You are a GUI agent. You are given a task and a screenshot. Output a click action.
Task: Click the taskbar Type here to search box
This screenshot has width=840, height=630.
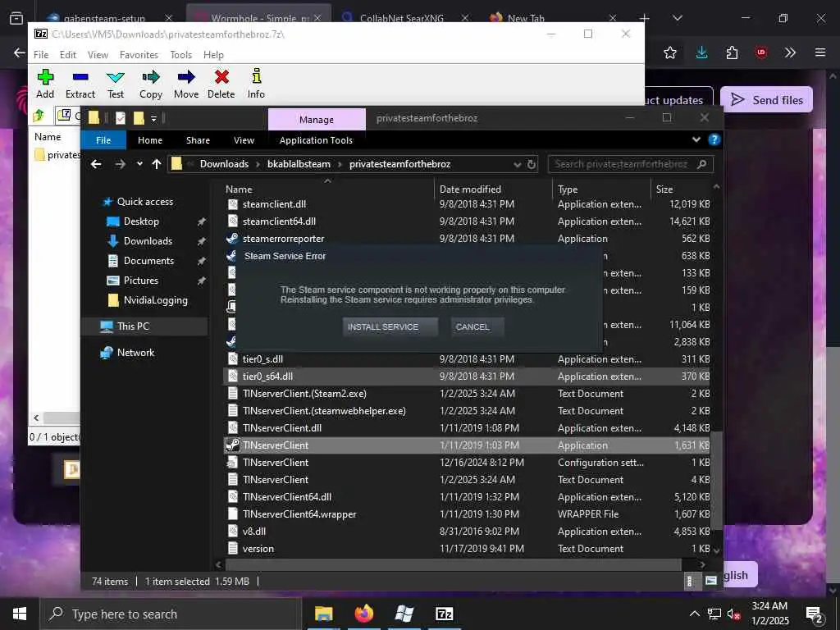[x=171, y=614]
